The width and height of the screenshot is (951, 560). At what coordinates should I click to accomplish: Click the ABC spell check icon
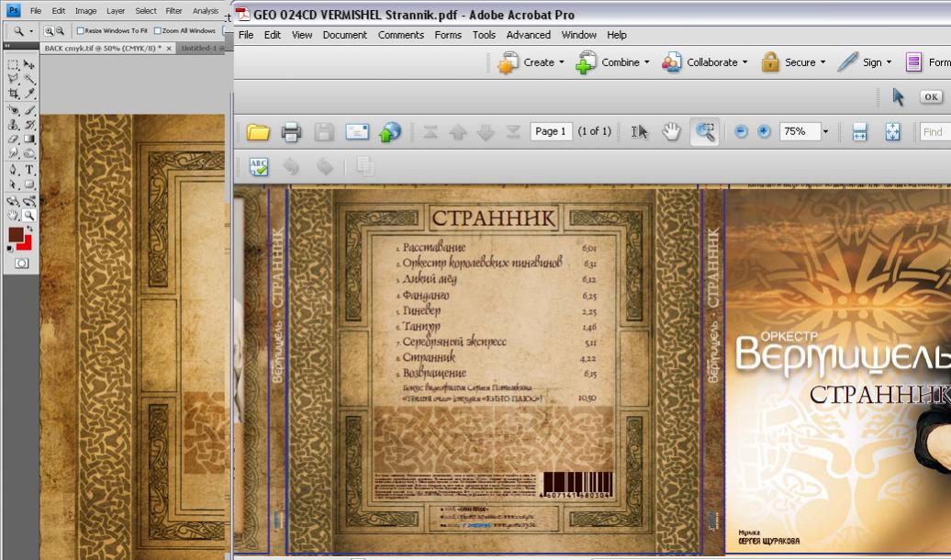pyautogui.click(x=259, y=166)
